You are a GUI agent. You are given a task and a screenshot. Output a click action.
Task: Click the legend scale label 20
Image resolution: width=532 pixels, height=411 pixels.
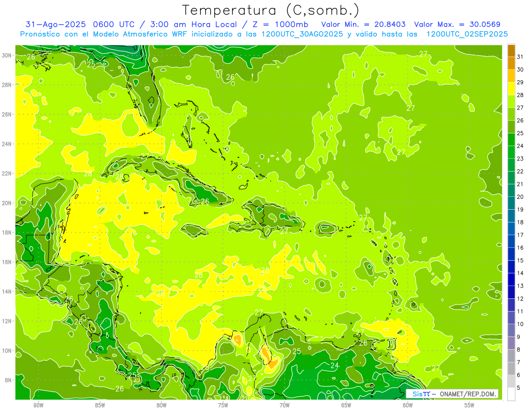520,196
